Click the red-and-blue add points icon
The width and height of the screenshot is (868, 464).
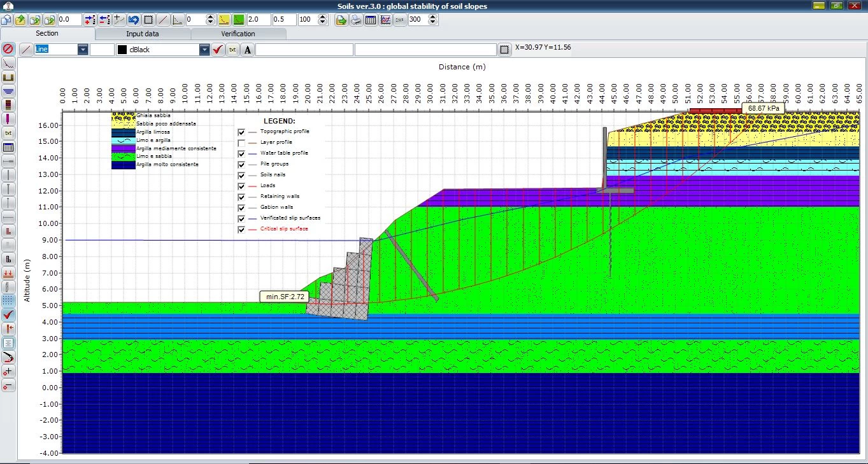coord(90,20)
